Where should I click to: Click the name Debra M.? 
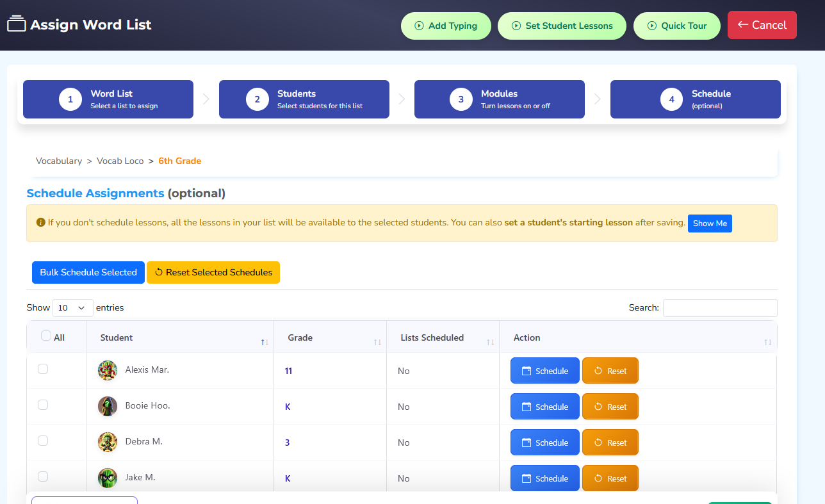pyautogui.click(x=144, y=442)
